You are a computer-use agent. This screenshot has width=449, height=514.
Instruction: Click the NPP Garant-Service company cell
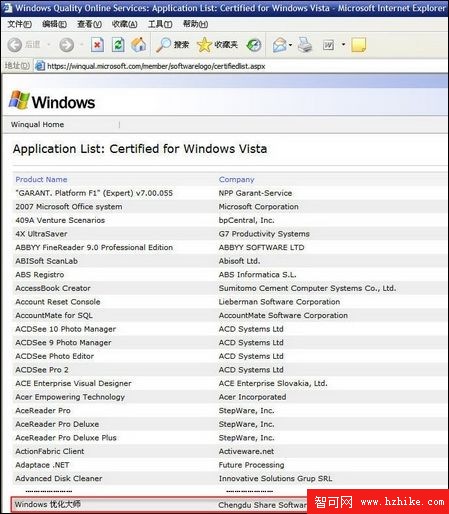(x=255, y=193)
